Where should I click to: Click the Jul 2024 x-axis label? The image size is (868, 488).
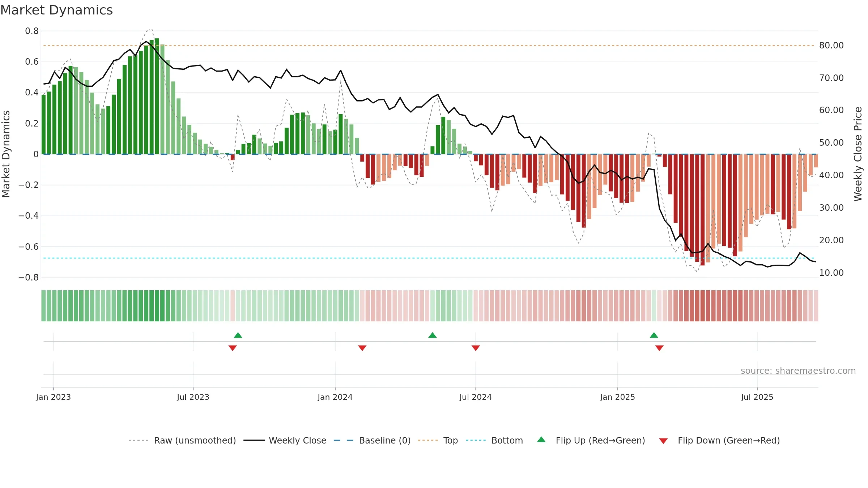click(x=476, y=397)
